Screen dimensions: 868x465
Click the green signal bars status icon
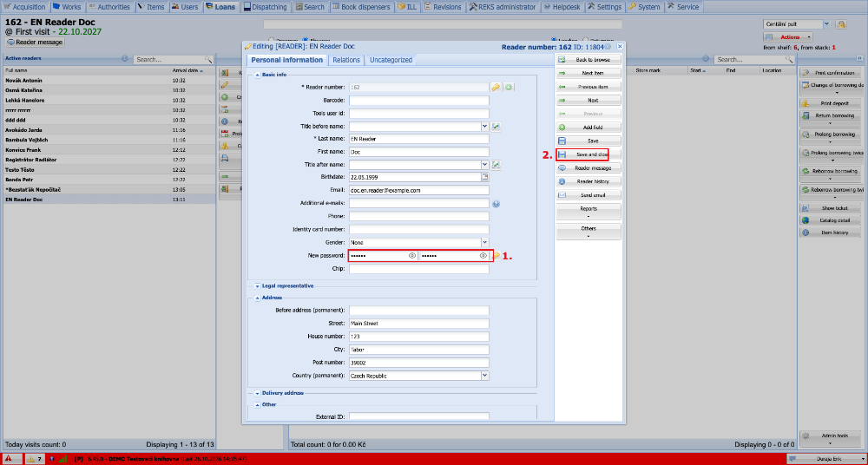click(x=62, y=459)
